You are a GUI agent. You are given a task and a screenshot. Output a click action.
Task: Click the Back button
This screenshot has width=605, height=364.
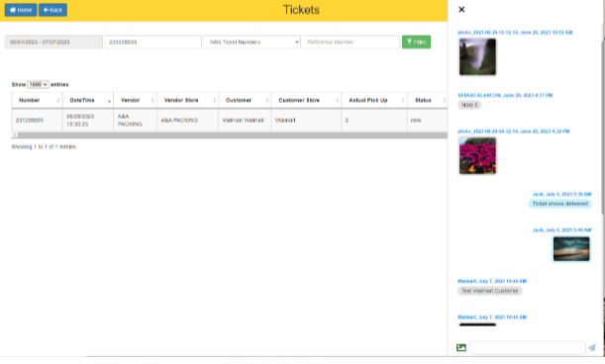tap(52, 10)
